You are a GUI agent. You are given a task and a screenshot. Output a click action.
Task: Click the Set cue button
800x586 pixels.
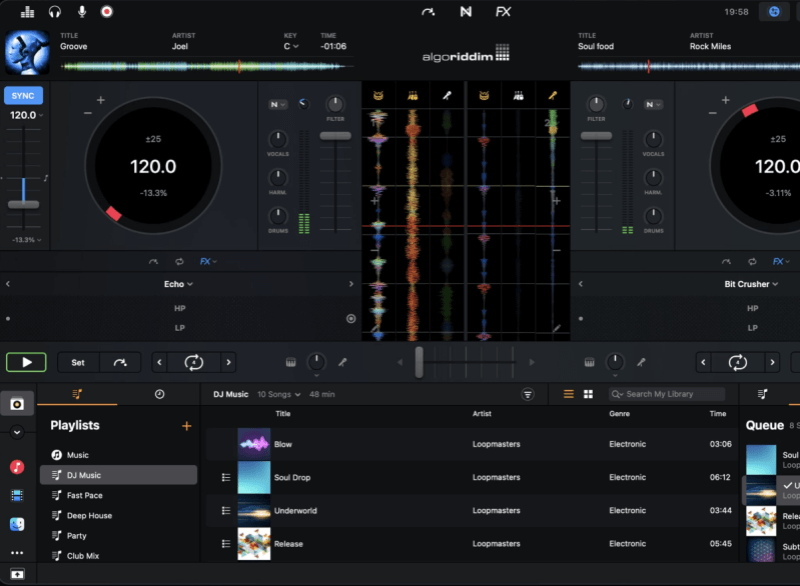(x=78, y=363)
